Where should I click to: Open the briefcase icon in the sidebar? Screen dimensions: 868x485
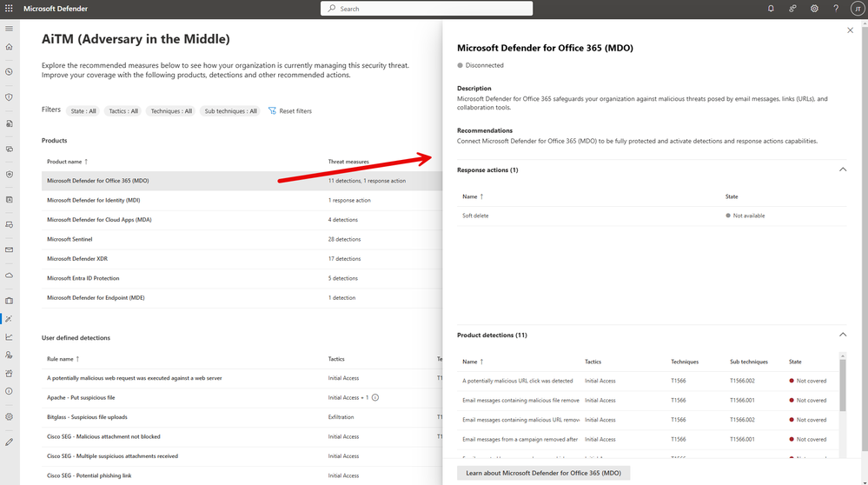pos(9,301)
